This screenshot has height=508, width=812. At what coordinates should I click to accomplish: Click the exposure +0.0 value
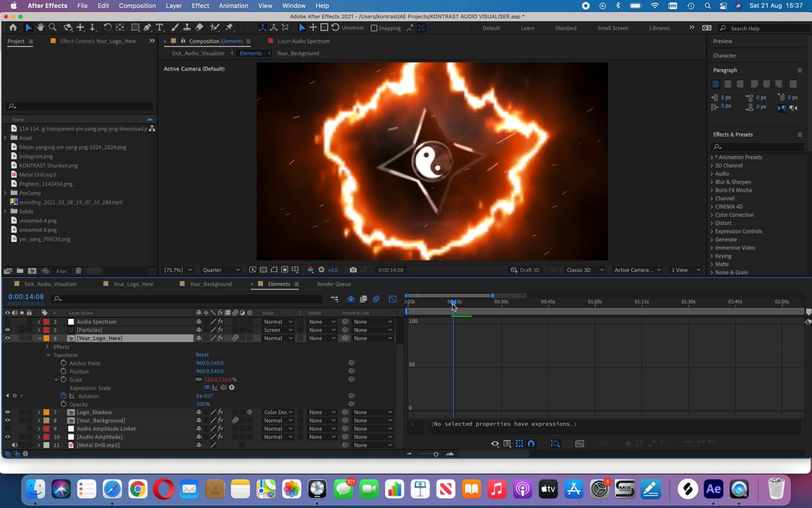332,270
